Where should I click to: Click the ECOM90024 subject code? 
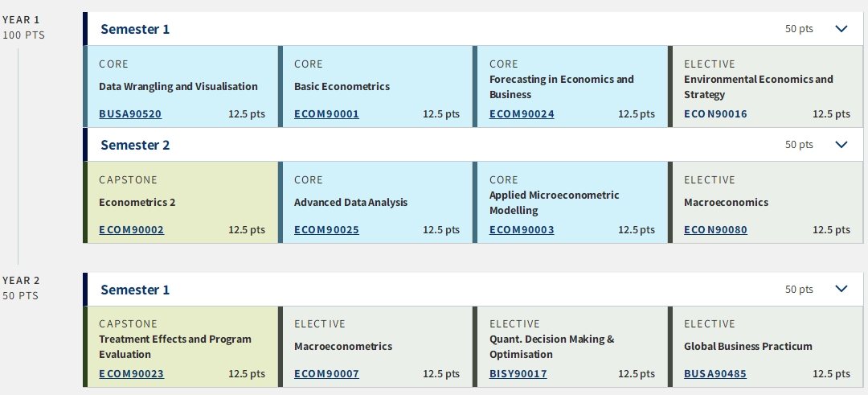522,114
